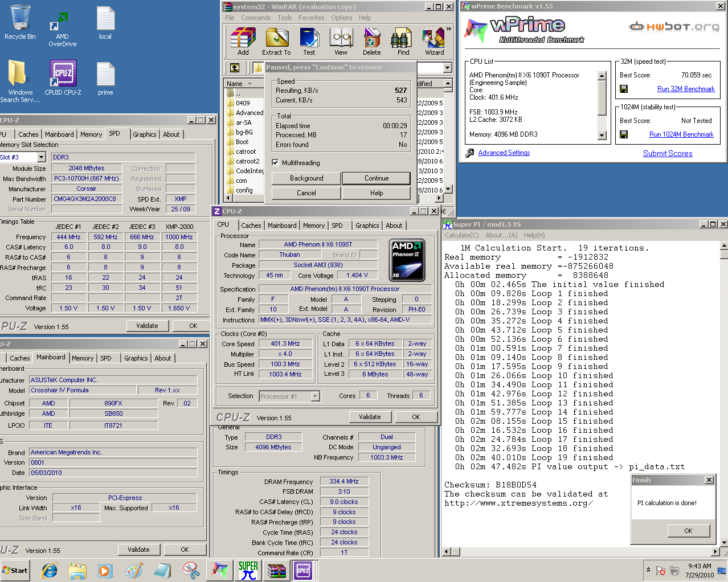The image size is (728, 582).
Task: Open the Processor #1 selection dropdown
Action: [316, 396]
